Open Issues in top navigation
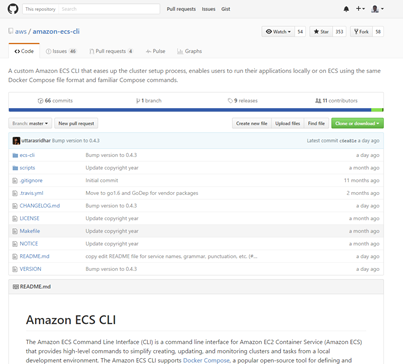The image size is (403, 364). pyautogui.click(x=208, y=9)
